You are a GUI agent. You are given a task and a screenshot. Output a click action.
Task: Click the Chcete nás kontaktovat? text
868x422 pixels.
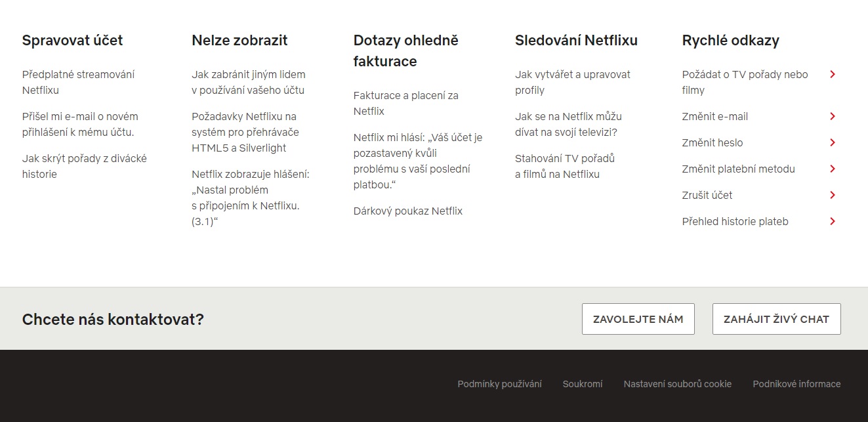point(113,320)
